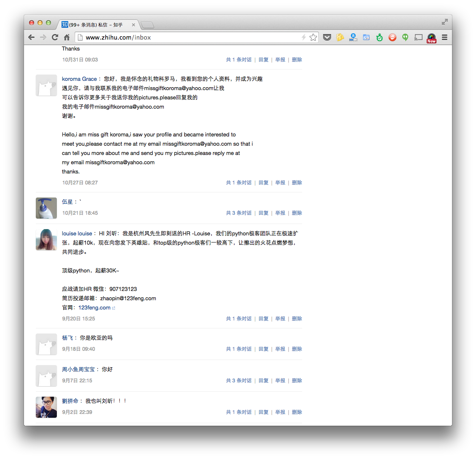
Task: Click the browser back arrow
Action: 32,37
